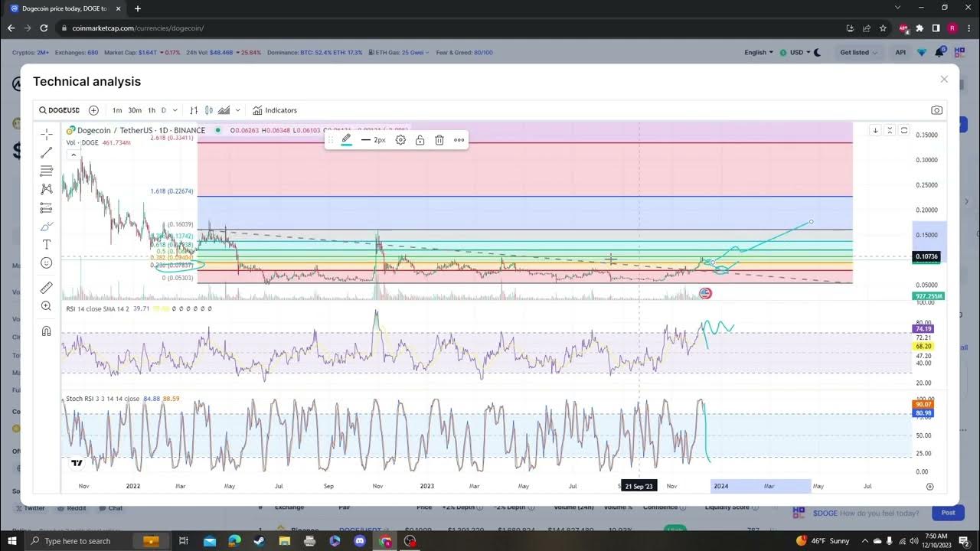Toggle the drawing lock icon
This screenshot has width=980, height=551.
(x=420, y=140)
